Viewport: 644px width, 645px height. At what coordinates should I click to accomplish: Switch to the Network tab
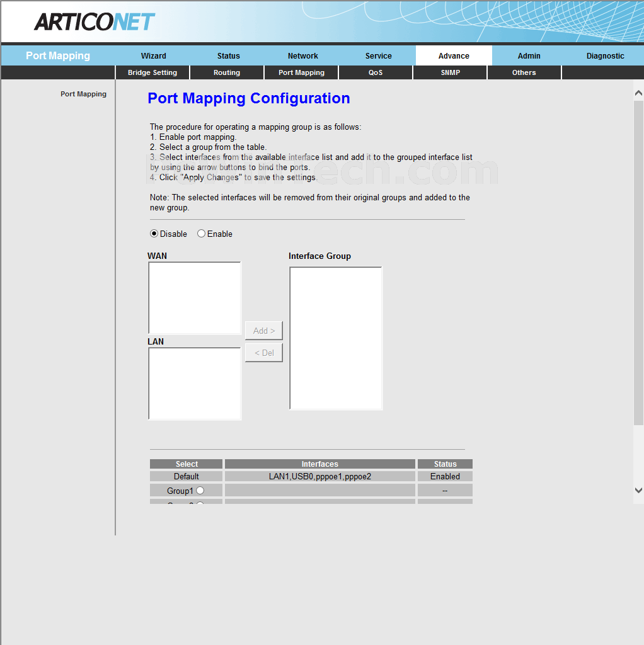click(x=303, y=55)
